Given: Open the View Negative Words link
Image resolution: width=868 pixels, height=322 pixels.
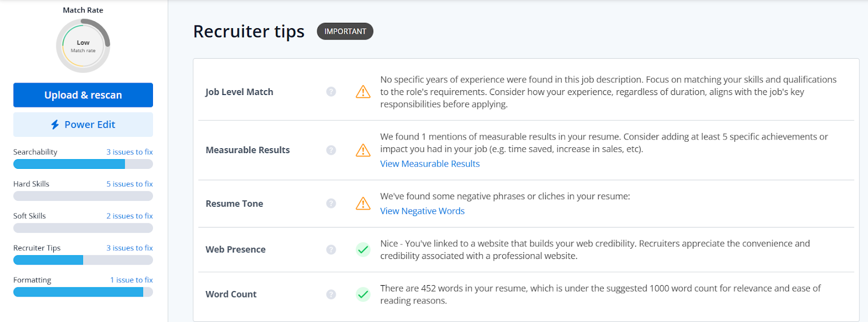Looking at the screenshot, I should [x=422, y=211].
